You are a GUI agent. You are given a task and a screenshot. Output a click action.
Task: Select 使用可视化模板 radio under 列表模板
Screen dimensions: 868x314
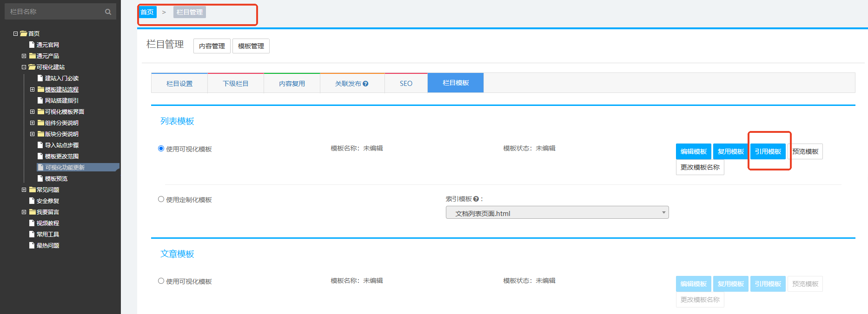coord(161,149)
